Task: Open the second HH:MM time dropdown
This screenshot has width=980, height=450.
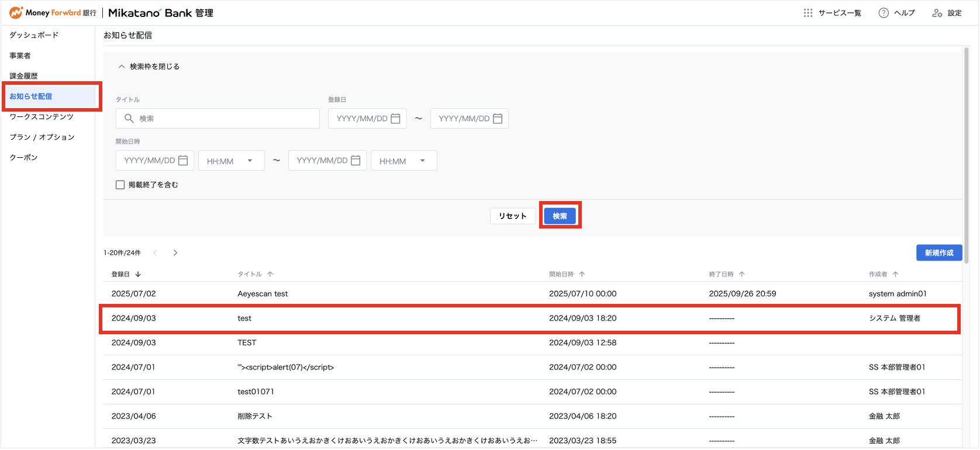Action: pyautogui.click(x=404, y=161)
